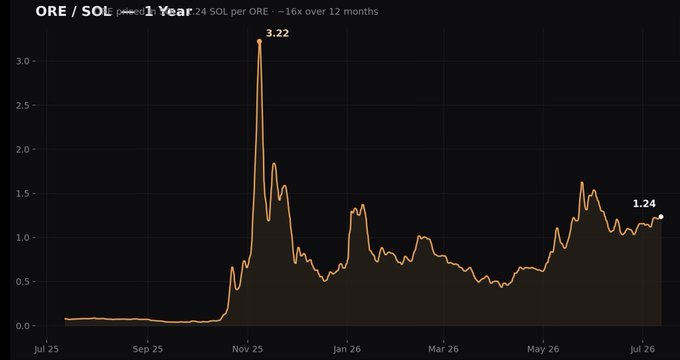Click the 1.24 latest price label
Screen dimensions: 680x360
pos(644,204)
